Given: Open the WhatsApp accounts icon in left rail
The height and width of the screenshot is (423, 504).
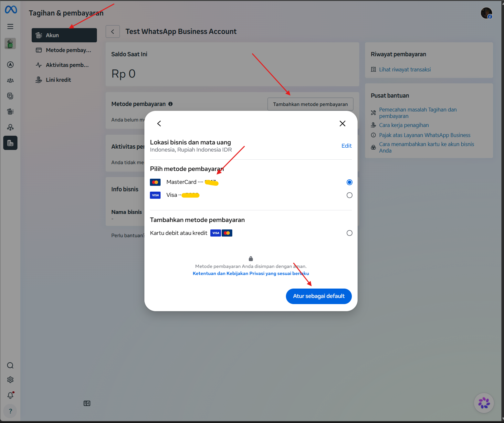Looking at the screenshot, I should [x=10, y=111].
